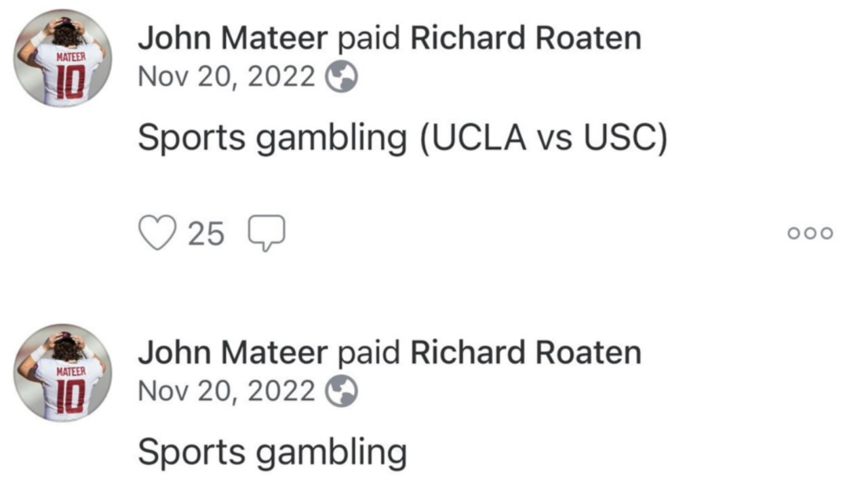Open comments on the UCLA vs USC payment
This screenshot has width=868, height=488.
pos(267,234)
